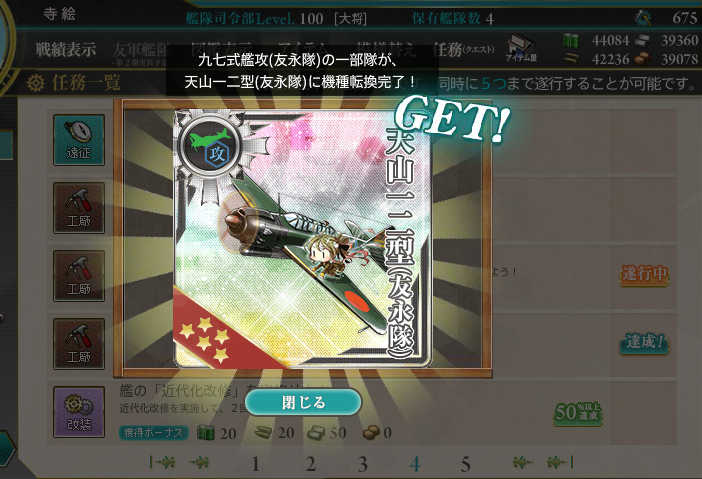Select the 遠征 expedition quest icon
The height and width of the screenshot is (479, 702).
pos(79,140)
